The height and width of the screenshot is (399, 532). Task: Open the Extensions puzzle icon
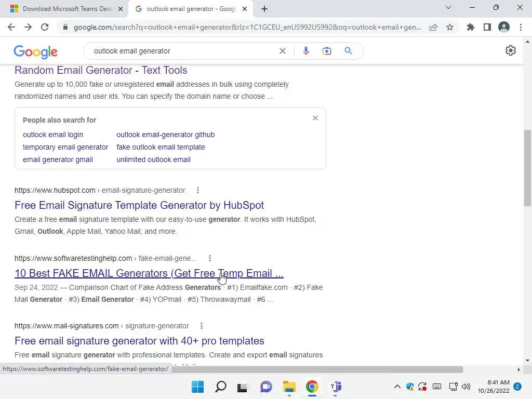click(470, 27)
